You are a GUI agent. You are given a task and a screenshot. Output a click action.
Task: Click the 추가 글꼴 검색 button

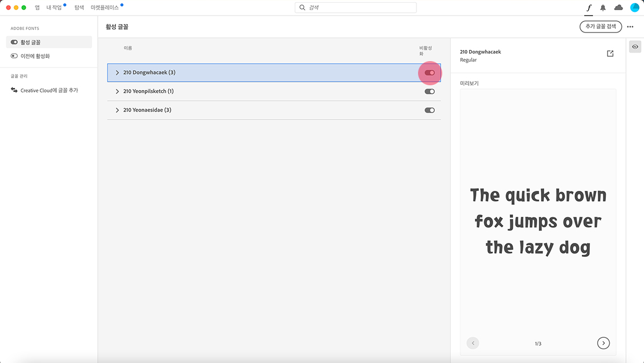(601, 26)
